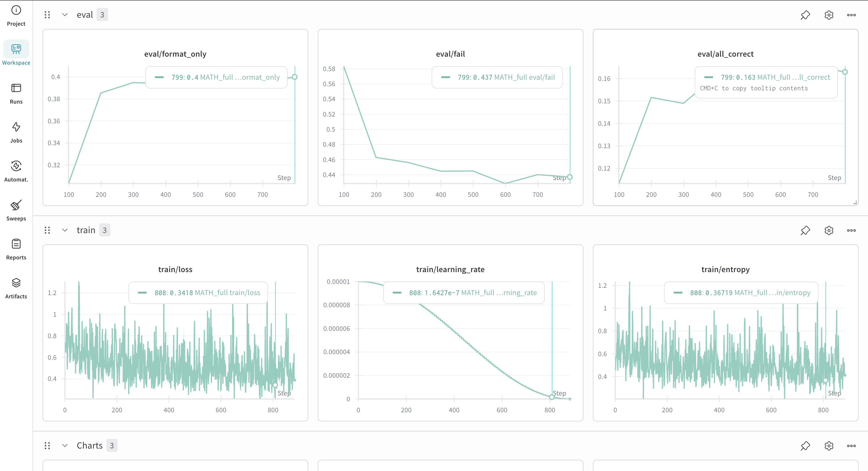Open the Reports section

[x=16, y=250]
